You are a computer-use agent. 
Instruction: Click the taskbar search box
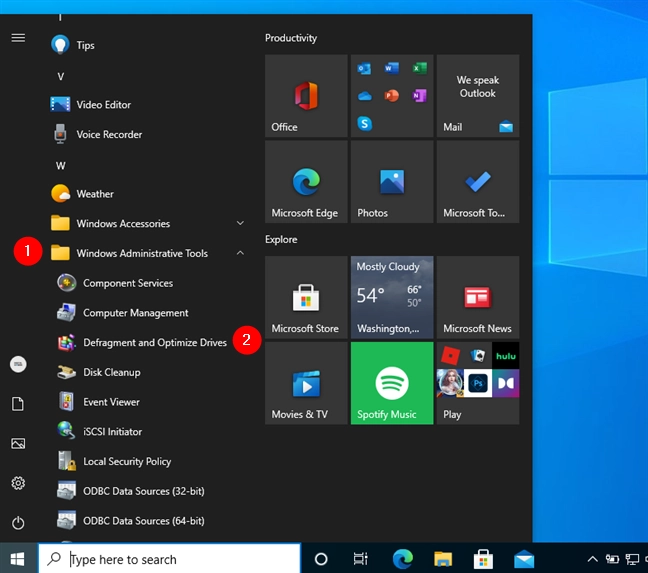pyautogui.click(x=169, y=559)
